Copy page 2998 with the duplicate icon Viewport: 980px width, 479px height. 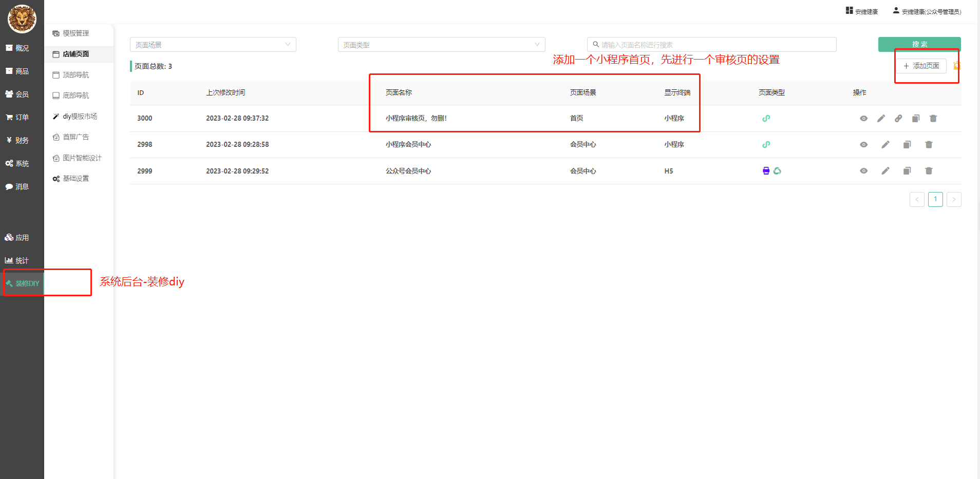pos(907,145)
